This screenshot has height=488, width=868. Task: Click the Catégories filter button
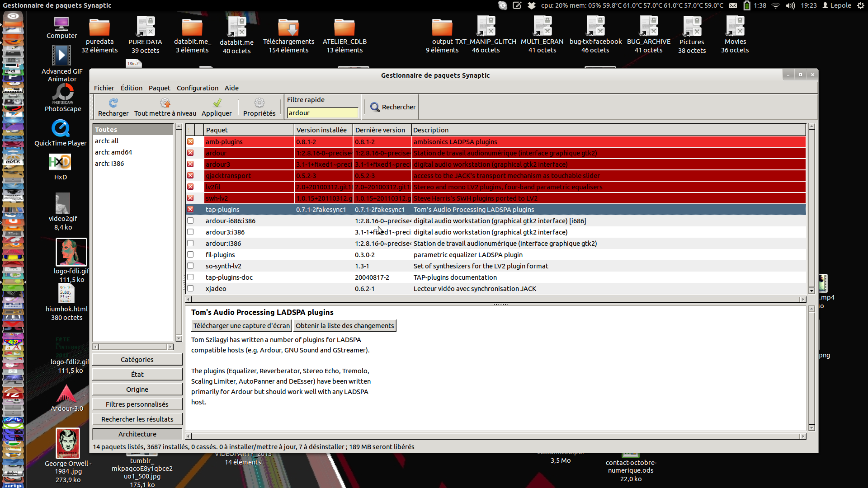click(x=137, y=360)
